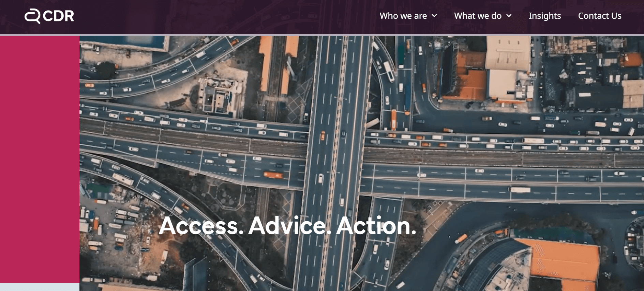Image resolution: width=644 pixels, height=291 pixels.
Task: Expand chevron beside Who we are
Action: 434,16
